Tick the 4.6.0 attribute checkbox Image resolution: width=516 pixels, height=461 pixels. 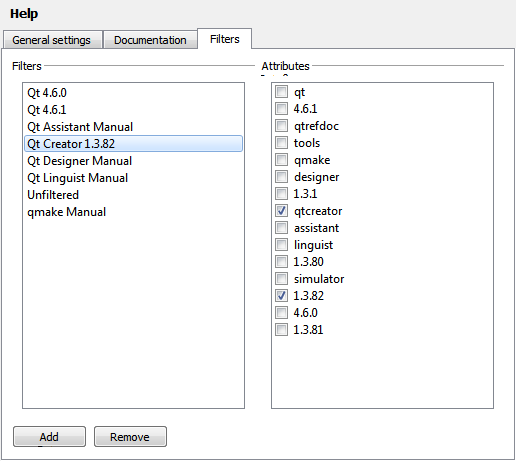coord(282,313)
